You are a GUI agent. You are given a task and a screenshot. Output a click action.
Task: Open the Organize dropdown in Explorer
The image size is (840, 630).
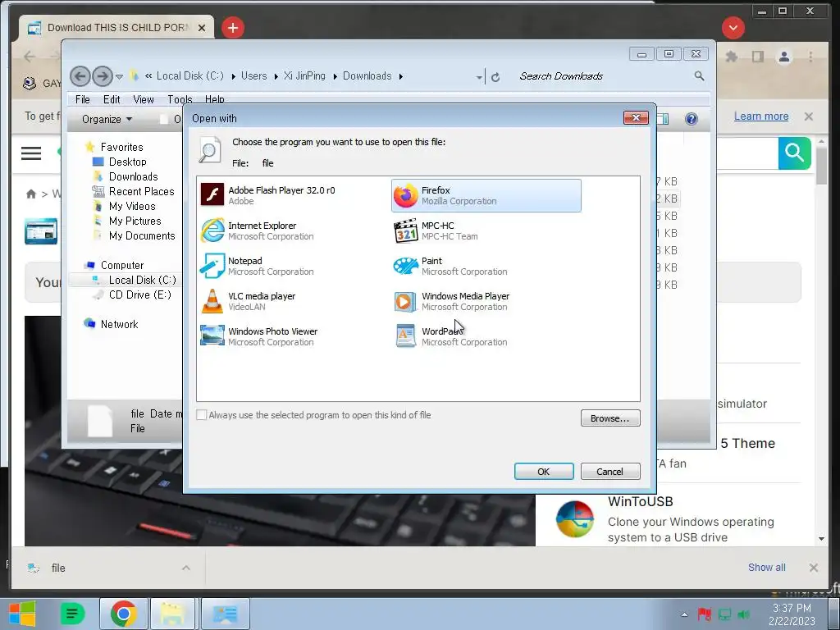click(107, 120)
